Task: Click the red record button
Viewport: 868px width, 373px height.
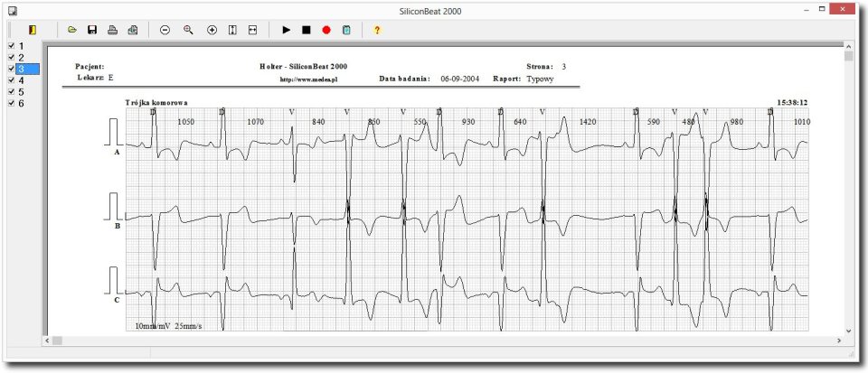Action: pos(326,30)
